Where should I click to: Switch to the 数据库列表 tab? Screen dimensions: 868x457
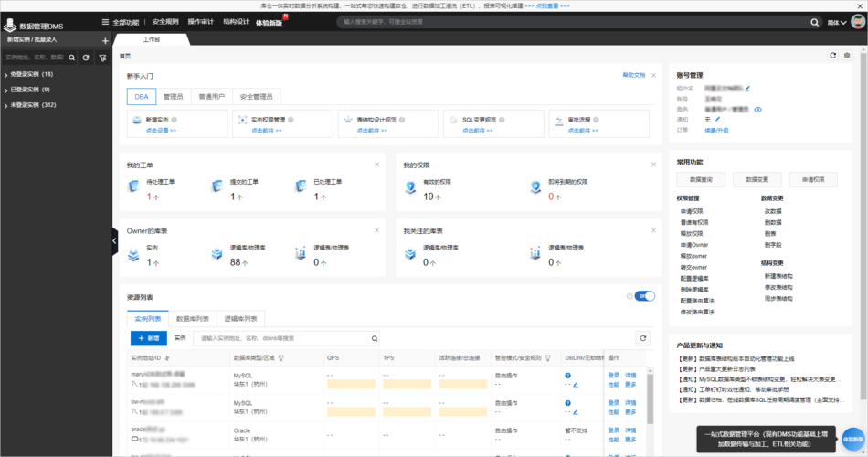tap(193, 319)
